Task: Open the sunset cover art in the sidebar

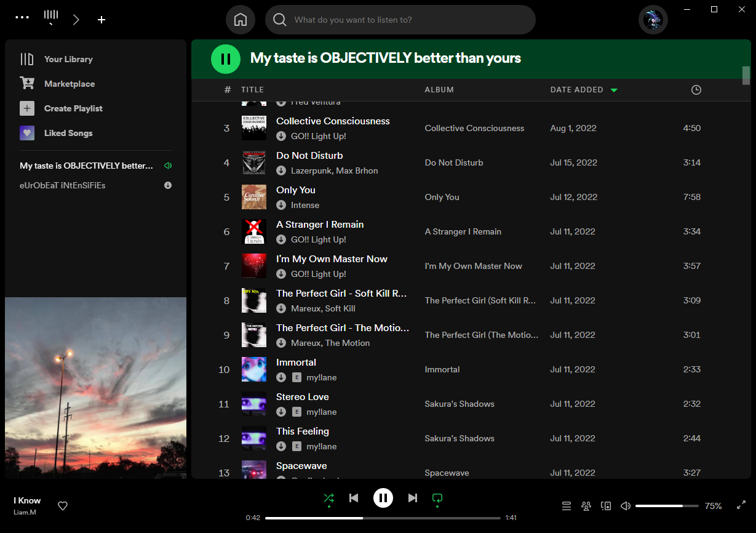Action: pyautogui.click(x=95, y=388)
